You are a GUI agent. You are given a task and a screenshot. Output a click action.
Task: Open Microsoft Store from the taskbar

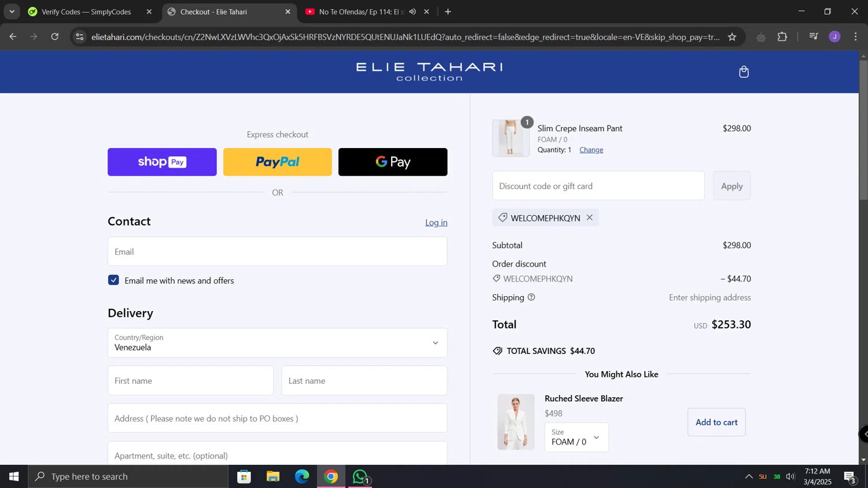[244, 476]
